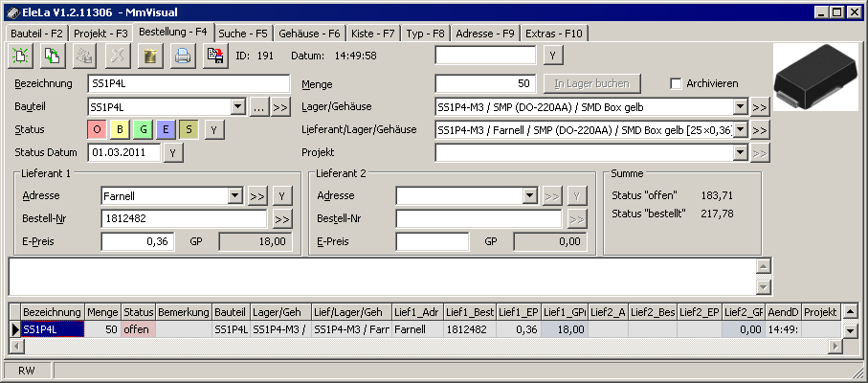Set status to E blue swatch
868x383 pixels.
pos(166,130)
